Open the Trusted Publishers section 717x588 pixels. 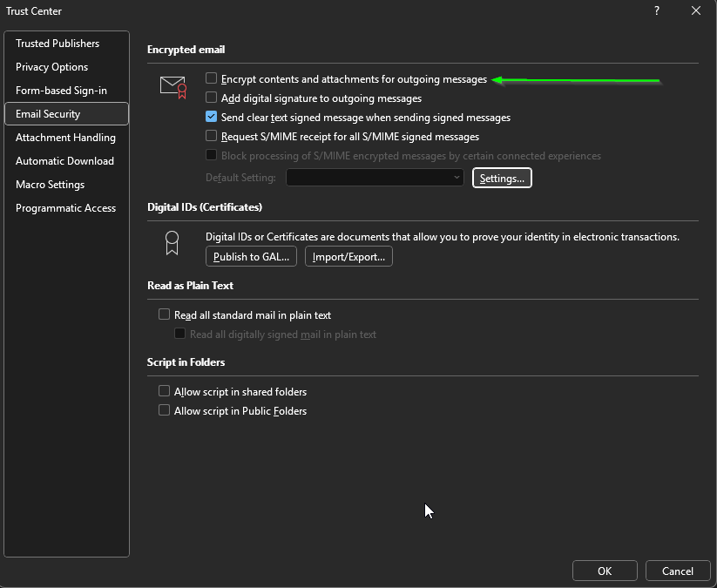pos(57,44)
